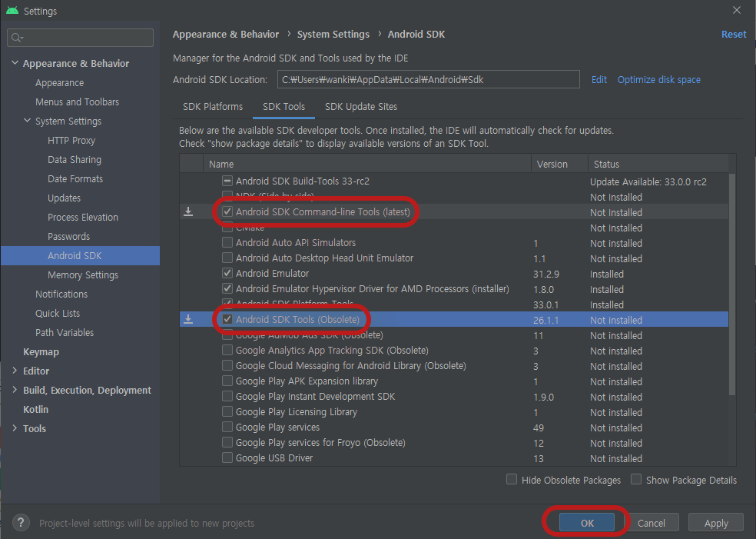Click the Apply button

pos(716,523)
